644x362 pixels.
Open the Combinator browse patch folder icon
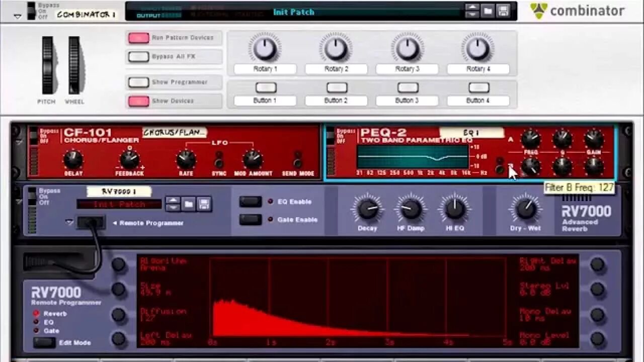pos(488,11)
